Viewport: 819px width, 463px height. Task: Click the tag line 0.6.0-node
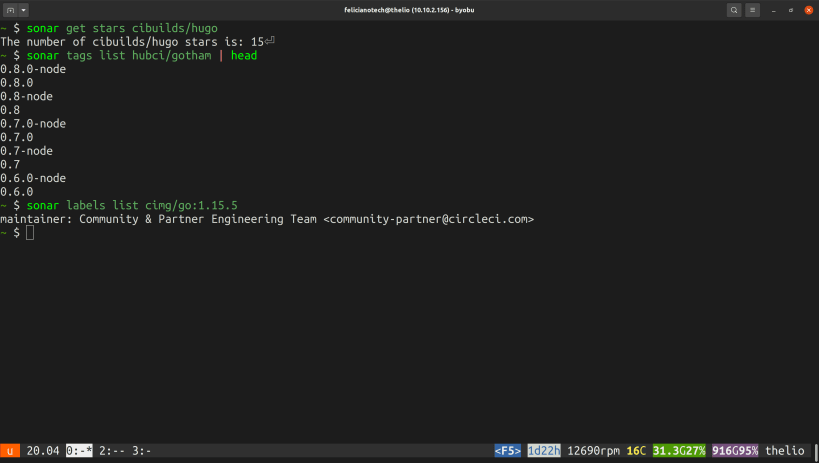coord(33,178)
